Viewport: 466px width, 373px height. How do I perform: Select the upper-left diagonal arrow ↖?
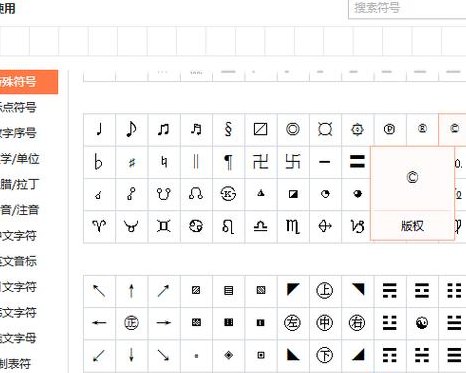(99, 291)
